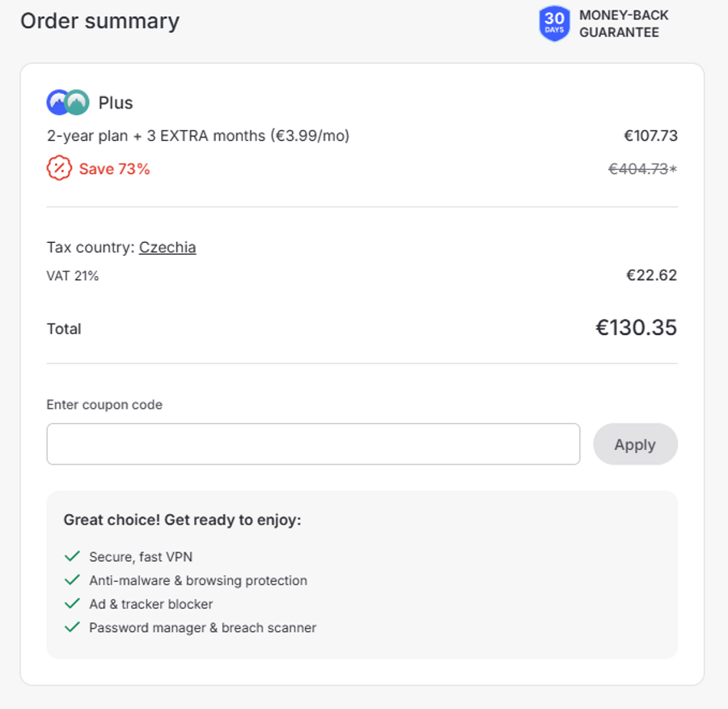728x709 pixels.
Task: Click the checkmark beside Ad & tracker blocker
Action: click(x=73, y=603)
